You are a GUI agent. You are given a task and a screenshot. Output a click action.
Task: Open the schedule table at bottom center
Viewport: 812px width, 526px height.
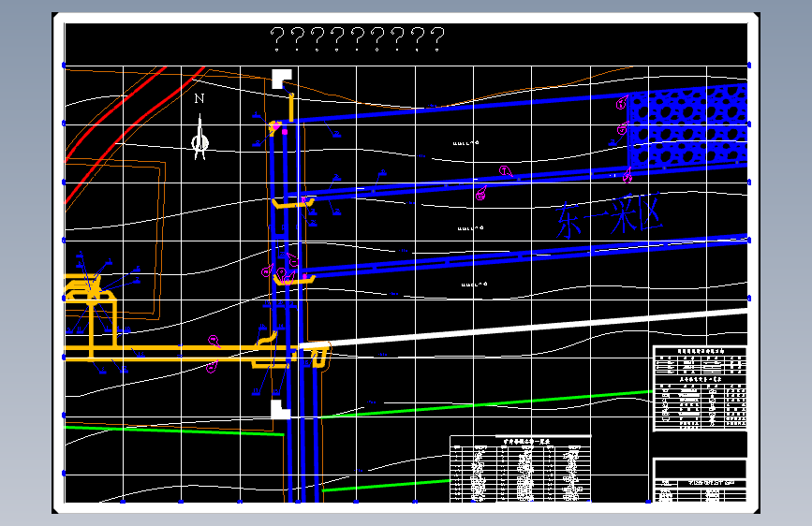click(x=521, y=469)
